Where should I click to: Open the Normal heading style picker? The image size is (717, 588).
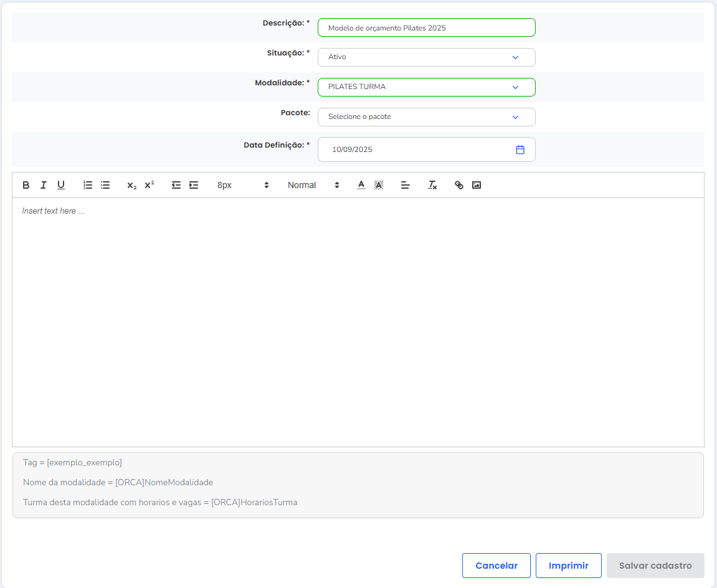pyautogui.click(x=313, y=185)
